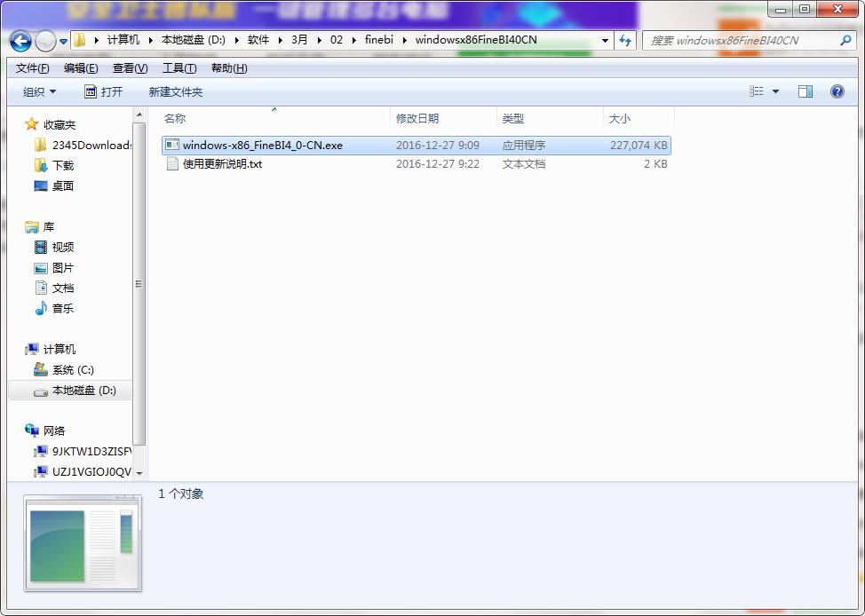The height and width of the screenshot is (616, 865).
Task: Open the 组织 dropdown menu
Action: point(39,91)
